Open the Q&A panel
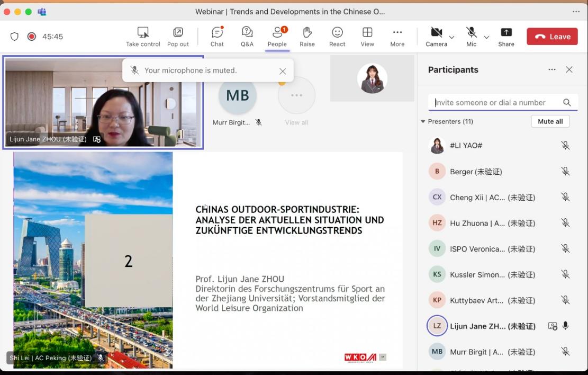Viewport: 588px width, 375px height. click(247, 37)
